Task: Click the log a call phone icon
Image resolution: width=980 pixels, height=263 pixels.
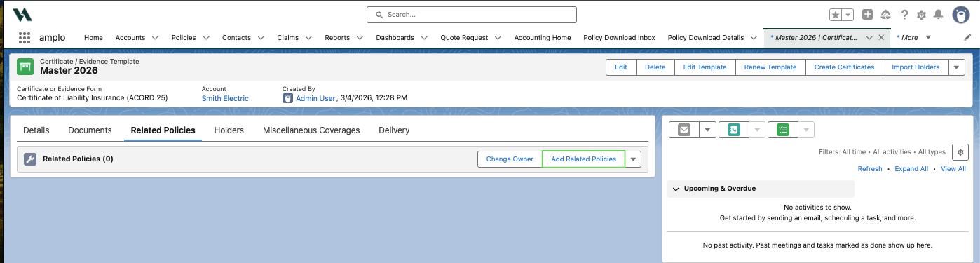Action: [733, 130]
